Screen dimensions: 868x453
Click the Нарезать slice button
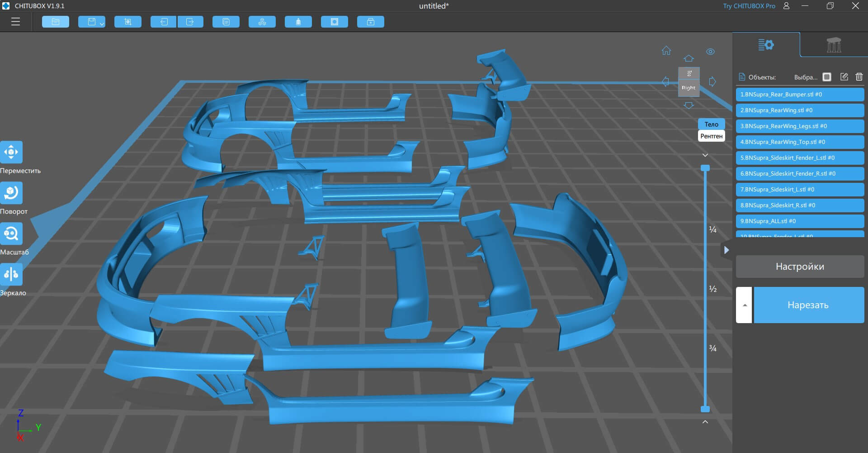coord(808,305)
